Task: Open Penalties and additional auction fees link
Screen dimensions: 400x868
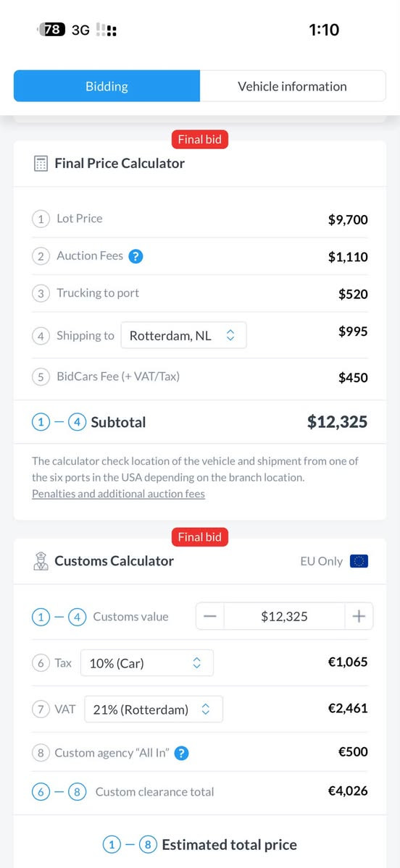Action: tap(119, 494)
